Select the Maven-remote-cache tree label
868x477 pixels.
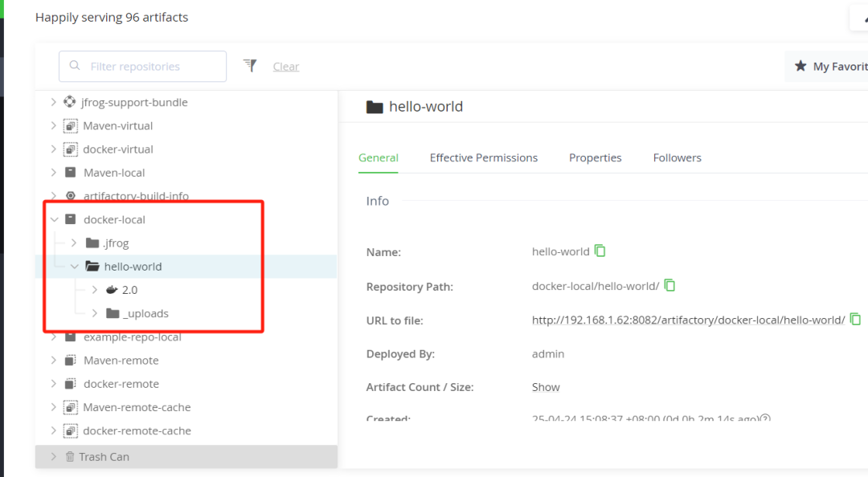pyautogui.click(x=137, y=407)
